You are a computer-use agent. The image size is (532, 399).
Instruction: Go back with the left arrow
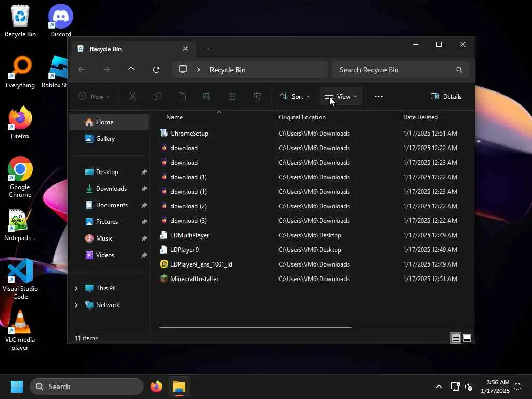click(82, 70)
